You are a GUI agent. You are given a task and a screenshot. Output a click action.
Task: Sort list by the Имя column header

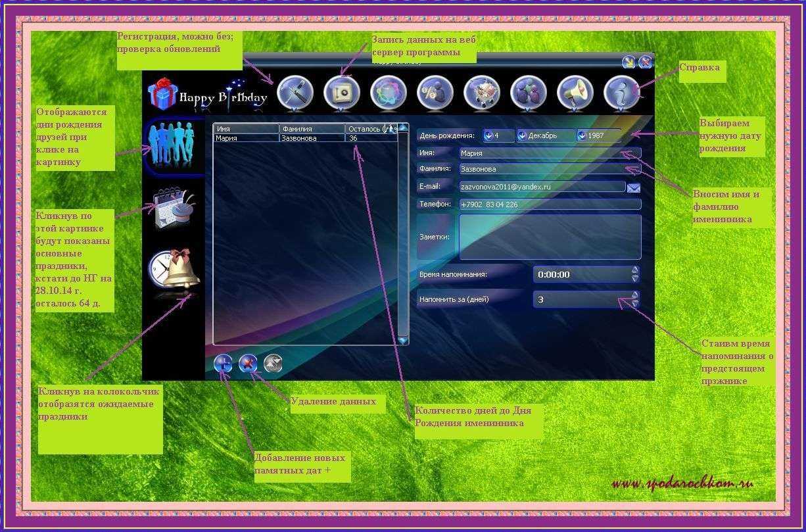coord(246,129)
